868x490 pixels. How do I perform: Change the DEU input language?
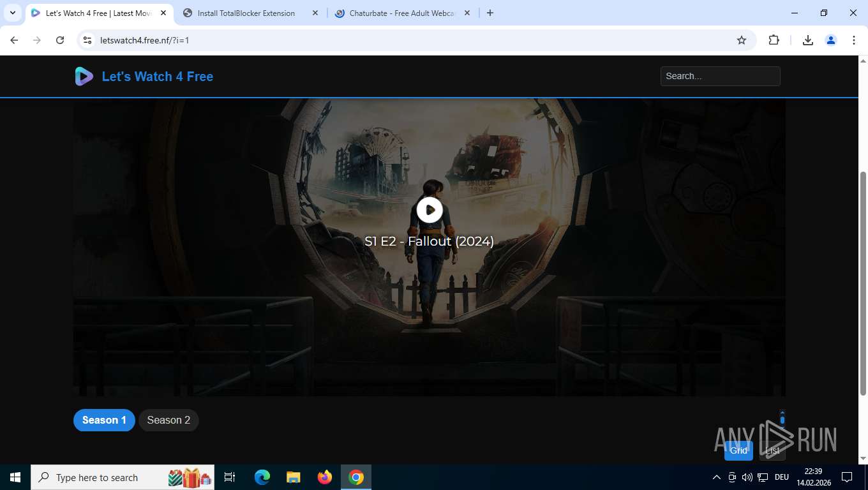[782, 477]
